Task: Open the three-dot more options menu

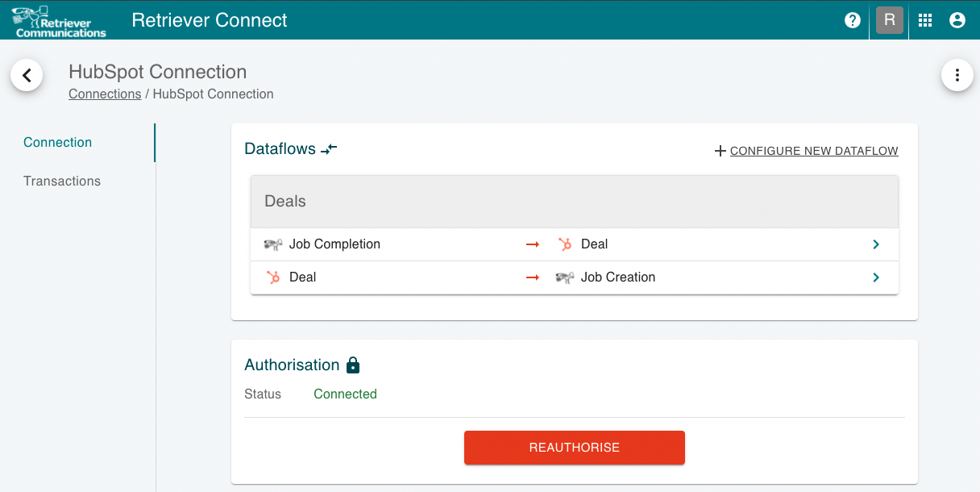Action: pos(957,75)
